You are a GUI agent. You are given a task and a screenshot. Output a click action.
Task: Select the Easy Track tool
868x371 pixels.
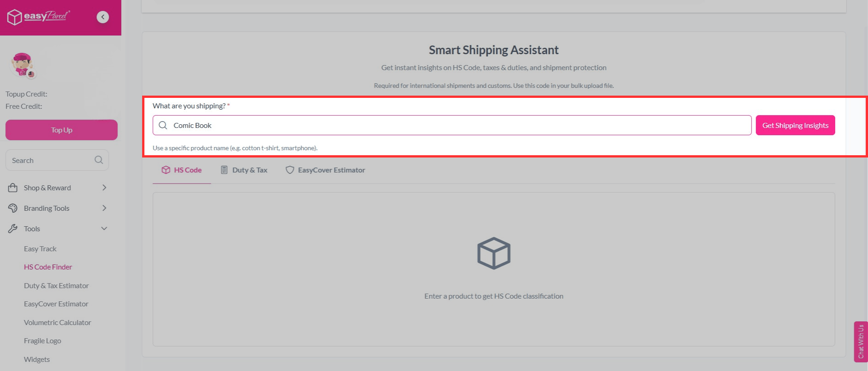pos(40,249)
